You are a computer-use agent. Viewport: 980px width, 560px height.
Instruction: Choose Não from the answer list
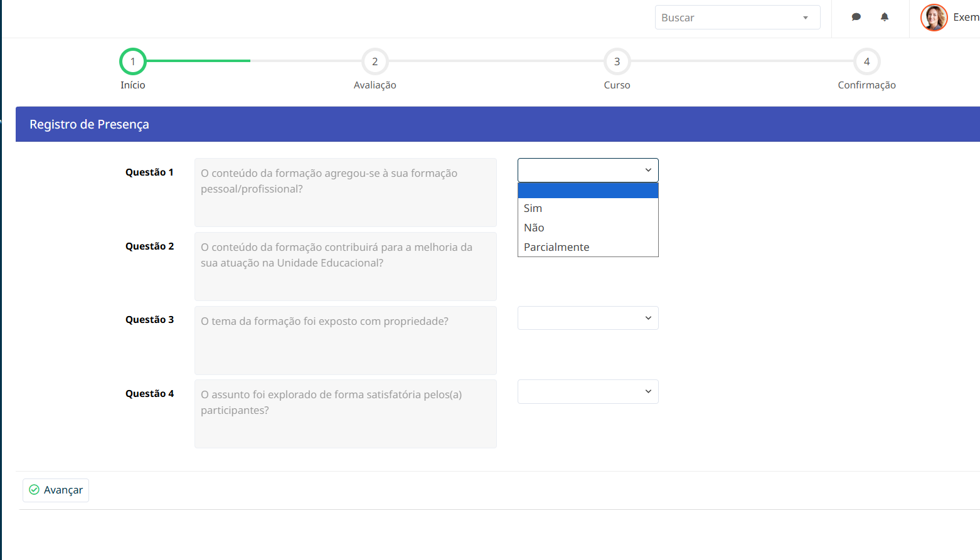coord(588,228)
